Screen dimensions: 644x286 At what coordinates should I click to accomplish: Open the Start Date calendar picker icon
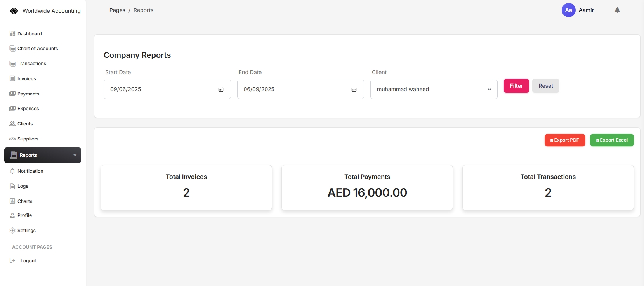click(220, 89)
